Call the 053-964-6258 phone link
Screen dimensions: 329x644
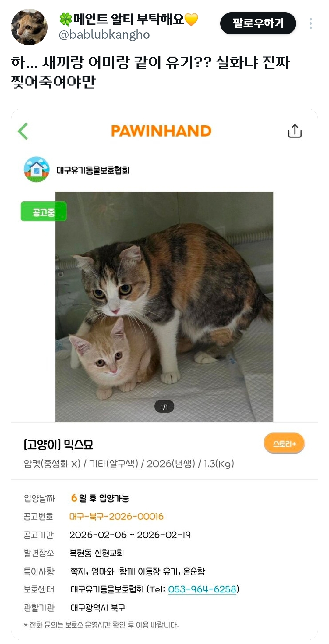coord(202,589)
